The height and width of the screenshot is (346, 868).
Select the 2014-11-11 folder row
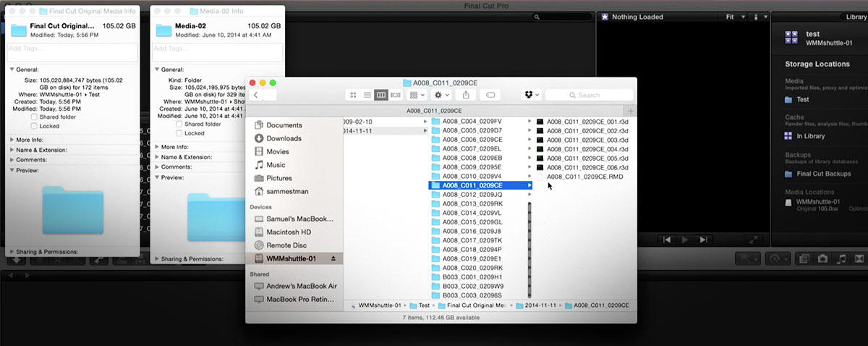click(387, 130)
